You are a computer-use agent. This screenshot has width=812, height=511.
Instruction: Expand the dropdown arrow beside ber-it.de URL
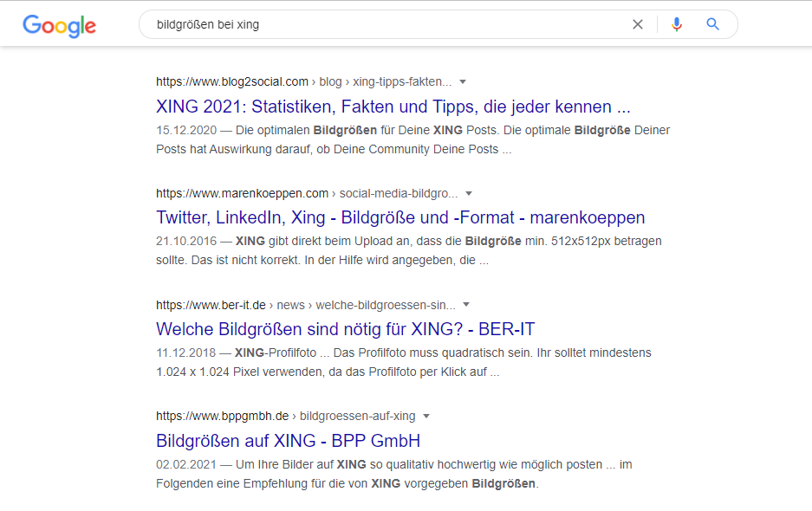(x=466, y=305)
